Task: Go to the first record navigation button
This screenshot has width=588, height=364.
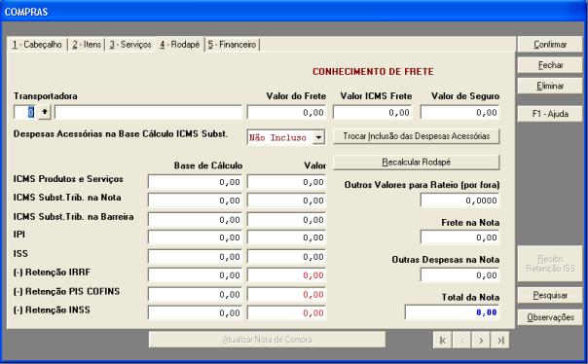Action: pyautogui.click(x=443, y=340)
